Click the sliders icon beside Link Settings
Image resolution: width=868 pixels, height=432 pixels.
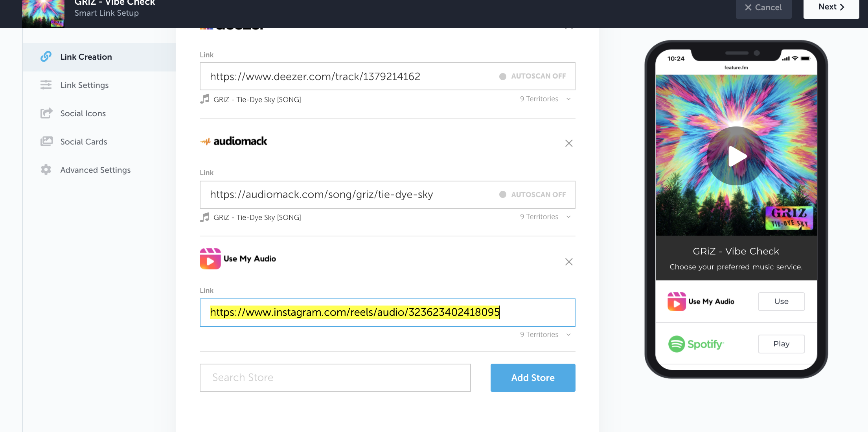46,85
